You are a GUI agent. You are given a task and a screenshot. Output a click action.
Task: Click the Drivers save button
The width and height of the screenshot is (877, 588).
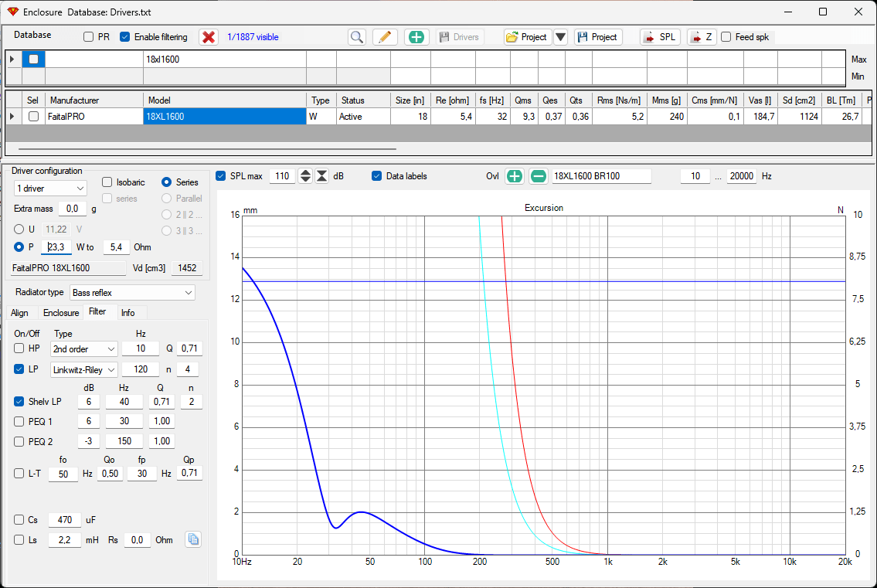(459, 37)
